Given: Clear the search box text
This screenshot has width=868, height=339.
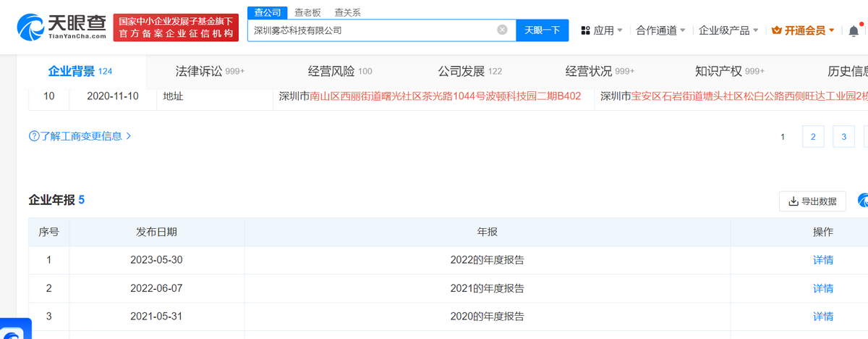Looking at the screenshot, I should click(502, 30).
